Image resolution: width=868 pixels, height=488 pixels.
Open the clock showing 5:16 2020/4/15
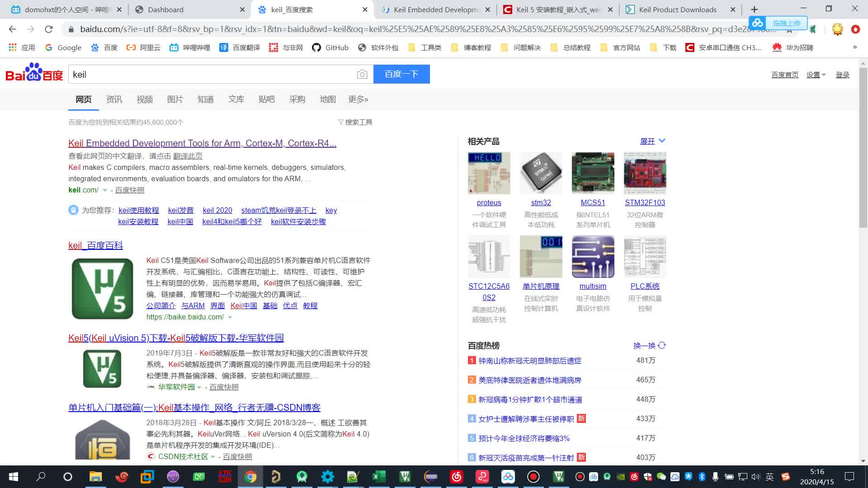pyautogui.click(x=817, y=477)
